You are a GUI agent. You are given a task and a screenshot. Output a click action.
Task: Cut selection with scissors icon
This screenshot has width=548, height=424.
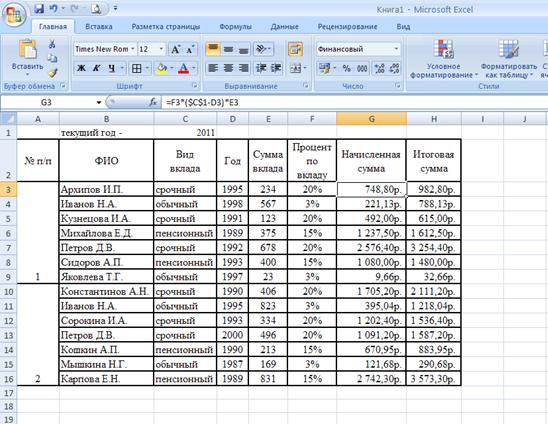52,44
